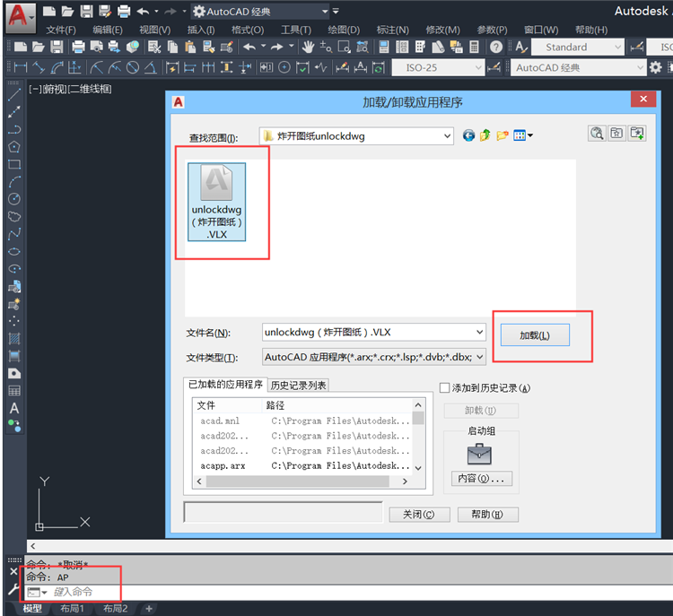Expand the 文件类型 dropdown
Image resolution: width=673 pixels, height=616 pixels.
click(479, 357)
